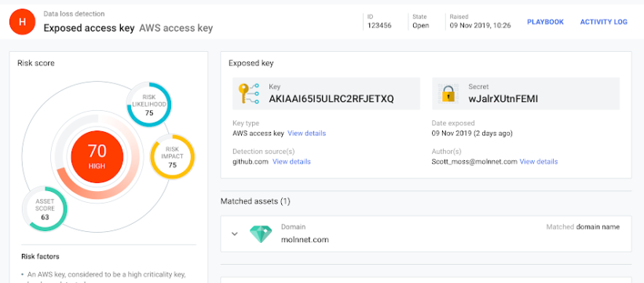Open the PLAYBOOK tab
This screenshot has width=644, height=283.
click(545, 22)
